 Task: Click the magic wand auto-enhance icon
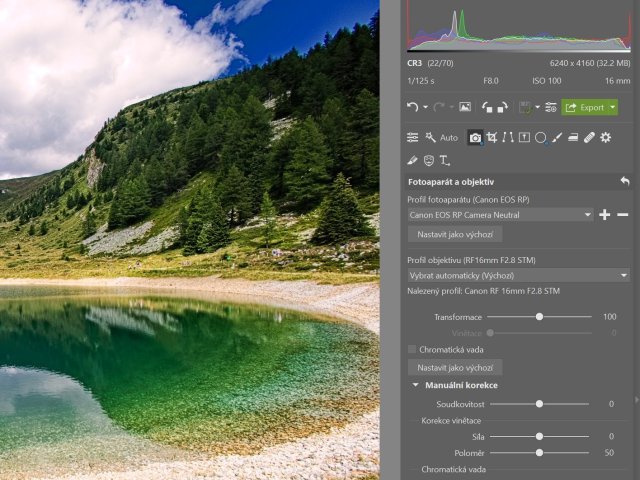(x=430, y=138)
